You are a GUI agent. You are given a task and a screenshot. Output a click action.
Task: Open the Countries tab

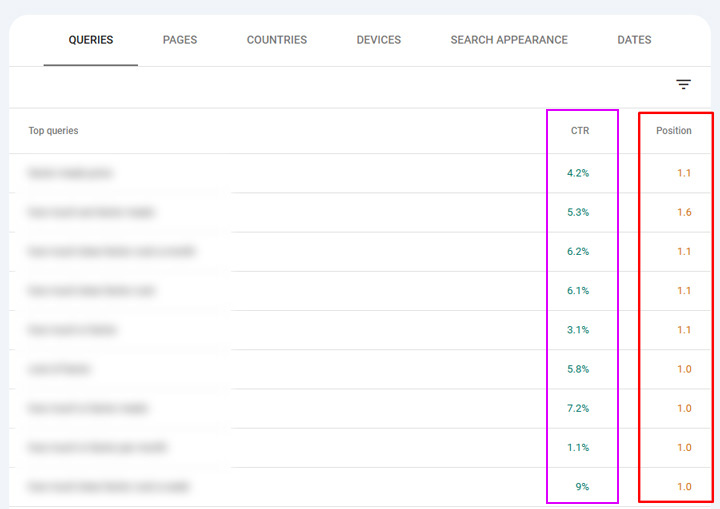(x=277, y=40)
